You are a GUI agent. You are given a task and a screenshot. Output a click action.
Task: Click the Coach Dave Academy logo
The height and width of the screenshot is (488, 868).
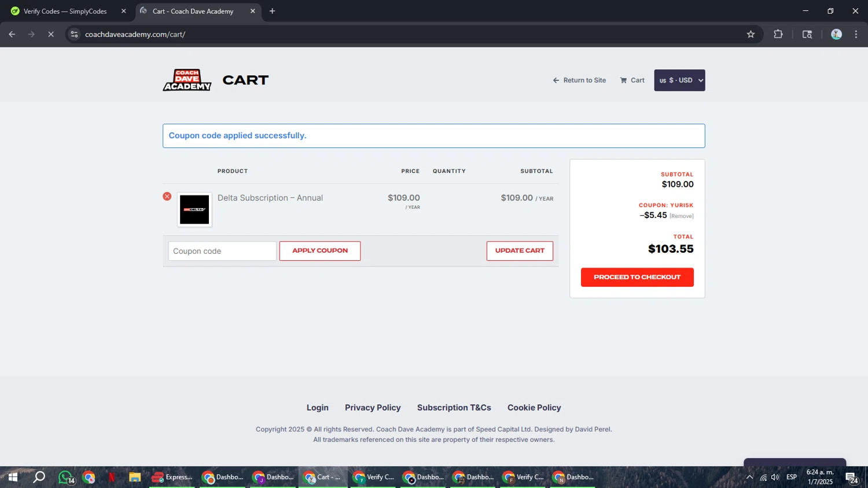click(x=187, y=80)
